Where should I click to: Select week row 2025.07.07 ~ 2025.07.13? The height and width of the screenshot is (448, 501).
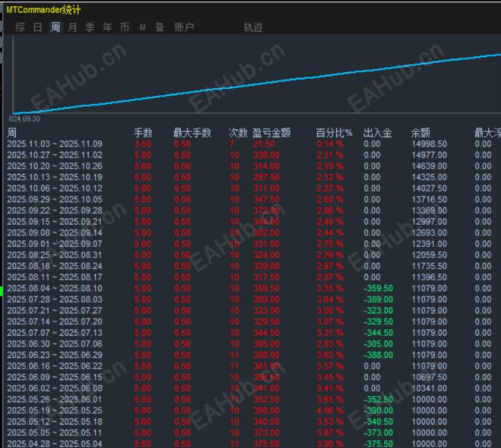(252, 333)
